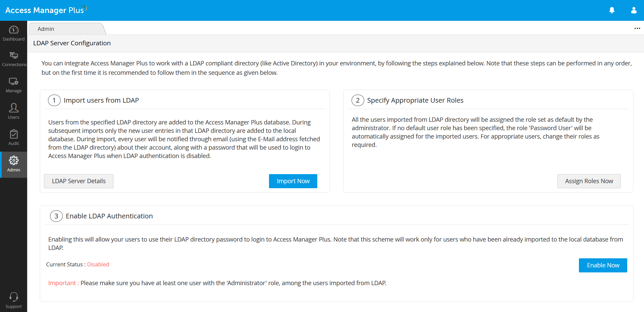Open the three-dots more options menu

coord(637,29)
